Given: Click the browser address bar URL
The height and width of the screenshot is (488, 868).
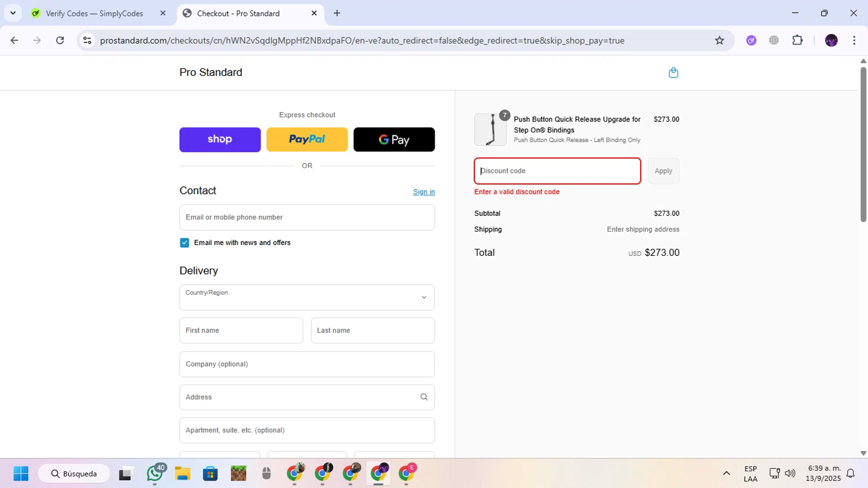Looking at the screenshot, I should tap(362, 41).
